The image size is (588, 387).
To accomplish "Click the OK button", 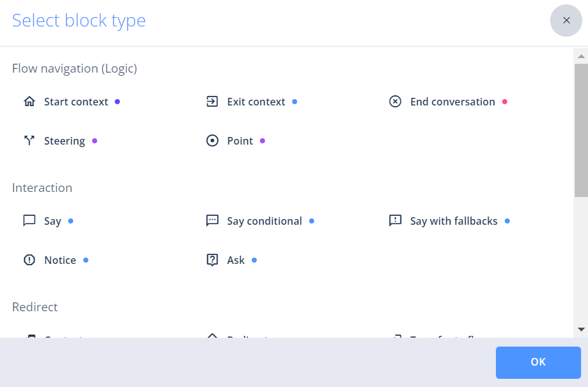I will [538, 362].
